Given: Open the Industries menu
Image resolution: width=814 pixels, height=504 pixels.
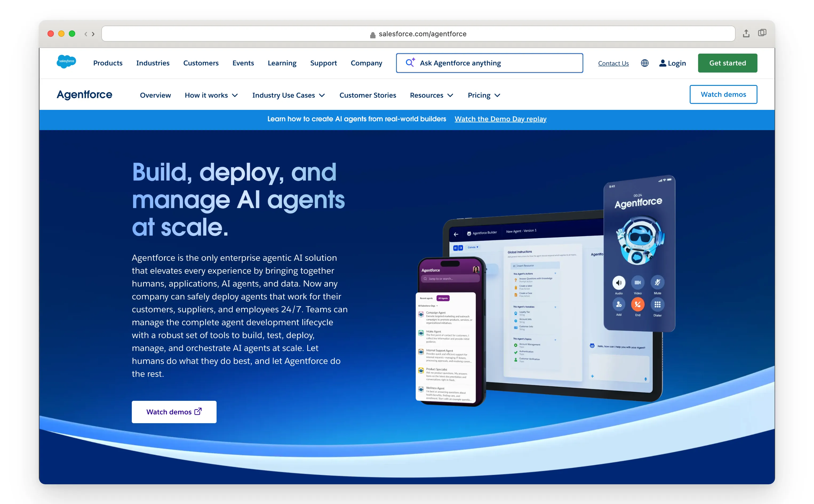Looking at the screenshot, I should coord(153,63).
